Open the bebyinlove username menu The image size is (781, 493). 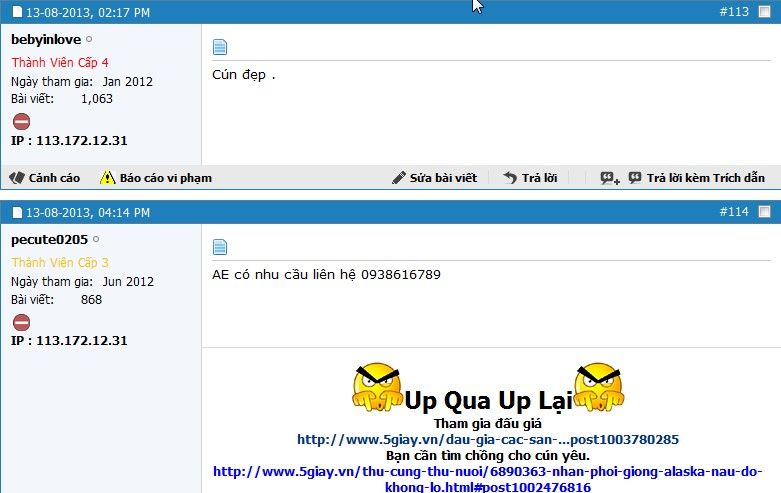point(47,40)
